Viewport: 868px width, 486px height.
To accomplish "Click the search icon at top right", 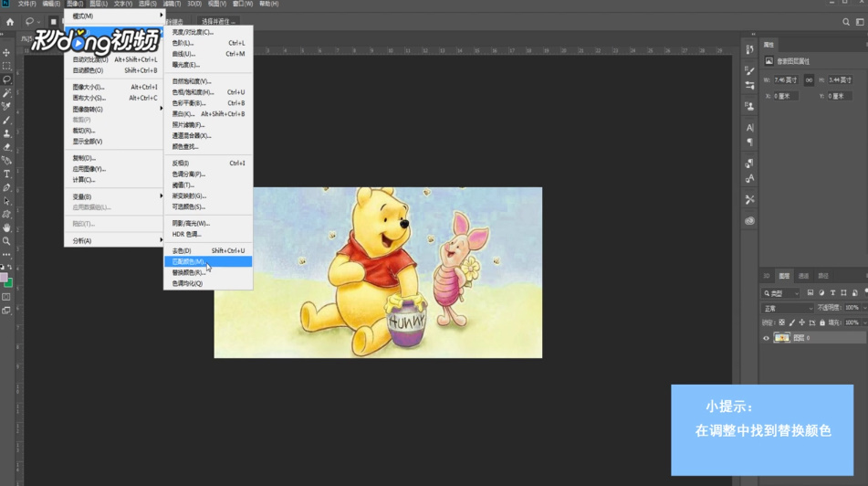I will [846, 22].
